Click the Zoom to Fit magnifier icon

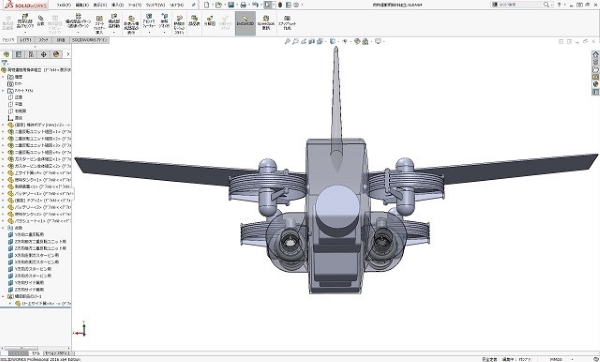click(x=287, y=41)
